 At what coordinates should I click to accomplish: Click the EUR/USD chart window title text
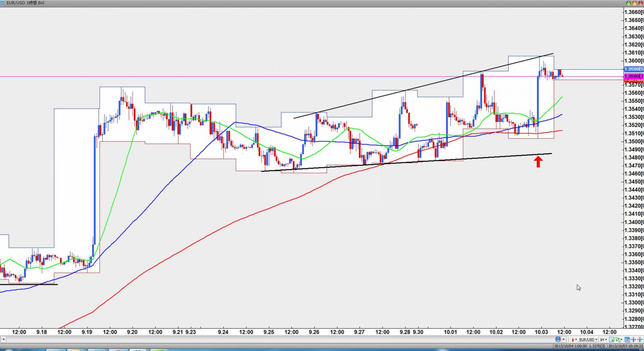25,3
